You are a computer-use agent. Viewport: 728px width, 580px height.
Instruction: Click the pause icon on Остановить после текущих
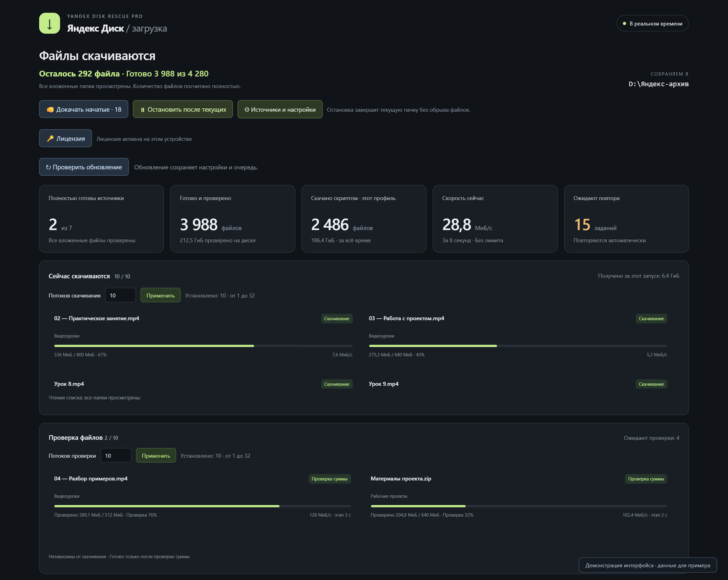tap(143, 110)
